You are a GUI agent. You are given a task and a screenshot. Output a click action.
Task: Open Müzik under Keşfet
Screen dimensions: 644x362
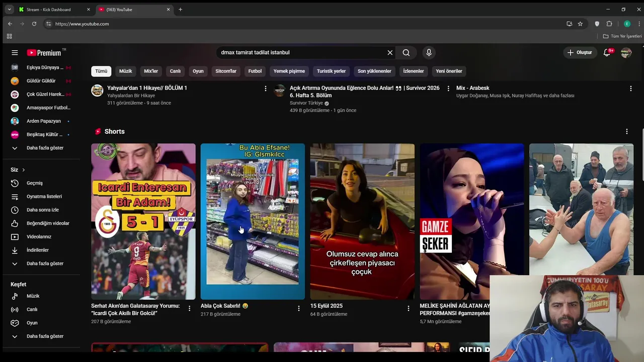41,296
